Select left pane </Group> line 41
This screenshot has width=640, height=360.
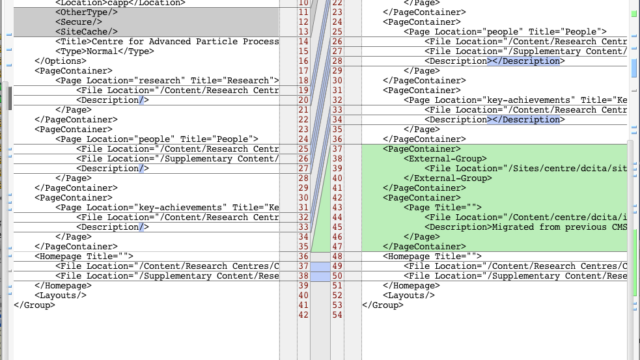34,305
